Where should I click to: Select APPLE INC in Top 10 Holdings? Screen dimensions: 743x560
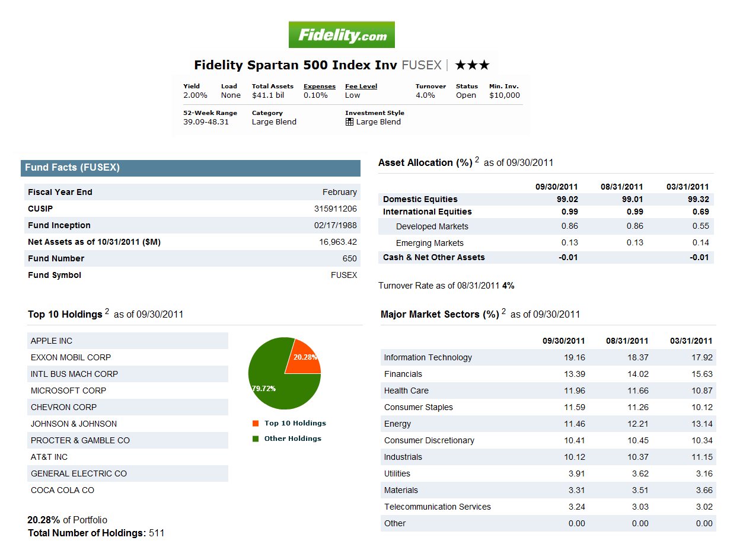click(127, 341)
